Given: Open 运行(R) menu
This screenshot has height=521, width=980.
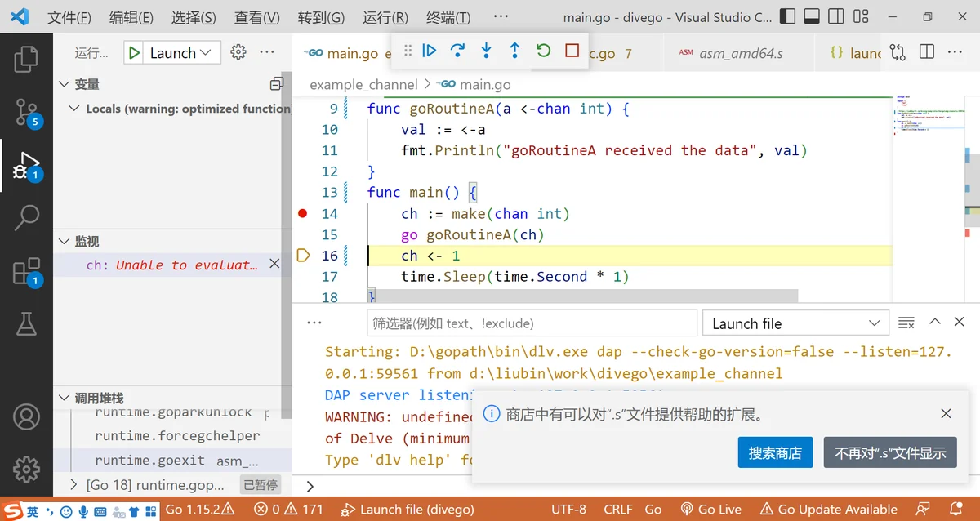Looking at the screenshot, I should tap(385, 17).
